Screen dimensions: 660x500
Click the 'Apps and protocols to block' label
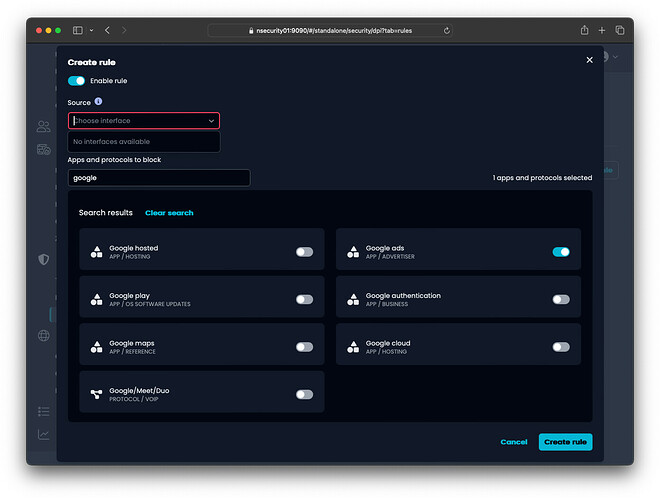tap(114, 160)
